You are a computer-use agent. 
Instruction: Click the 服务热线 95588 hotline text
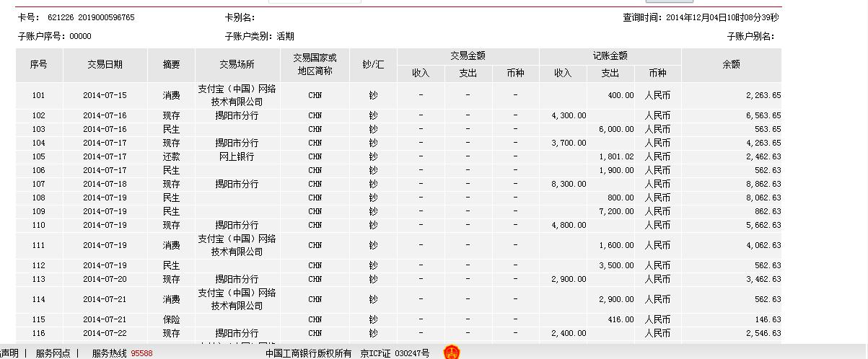[x=122, y=353]
